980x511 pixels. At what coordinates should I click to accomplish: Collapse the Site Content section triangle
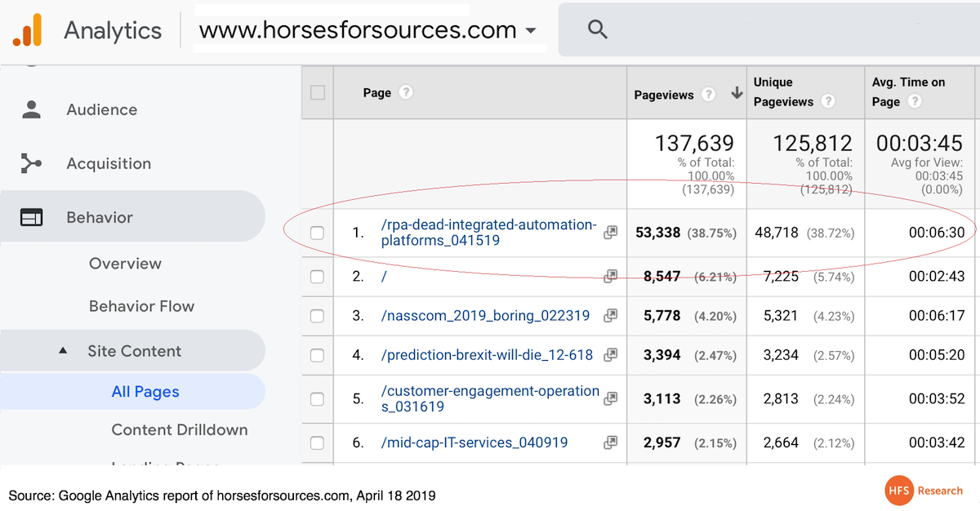coord(63,351)
